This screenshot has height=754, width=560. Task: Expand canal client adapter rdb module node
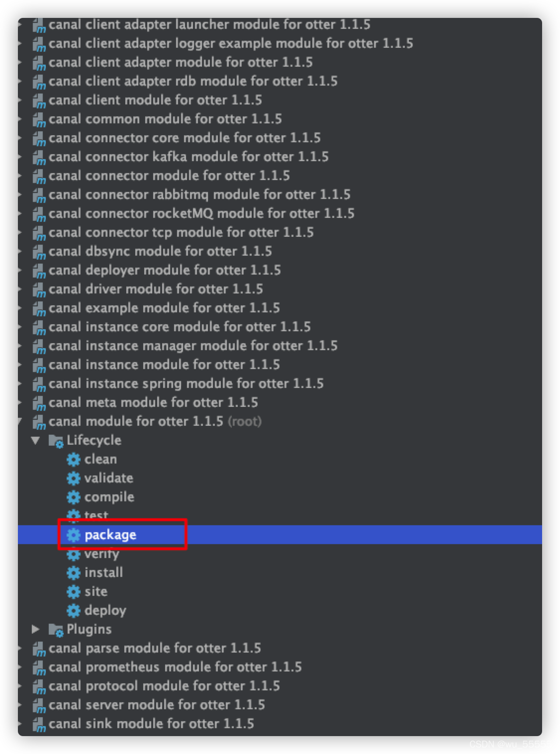click(x=19, y=81)
